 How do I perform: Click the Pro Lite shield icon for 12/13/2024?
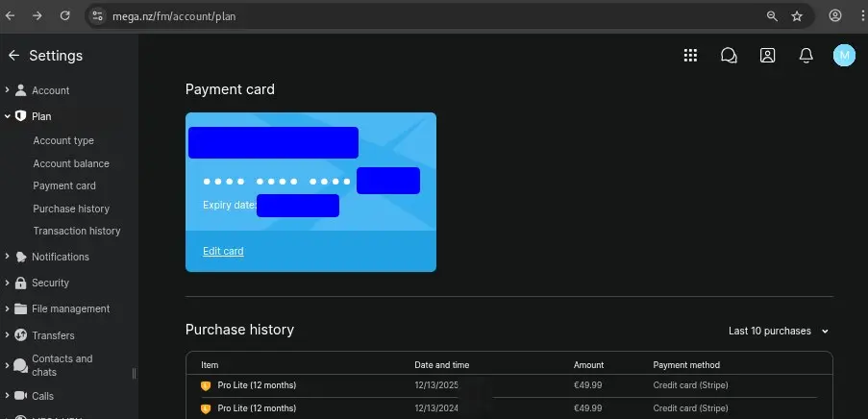(206, 409)
